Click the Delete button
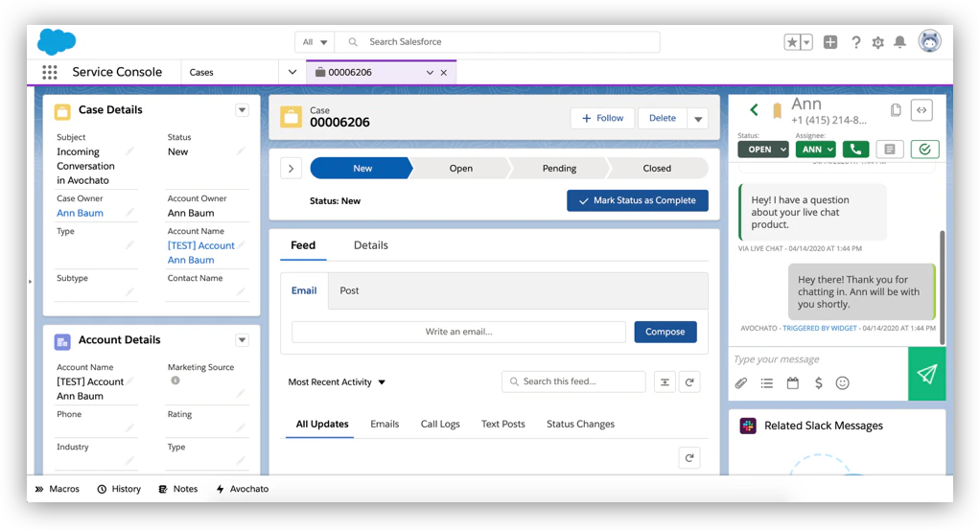 662,118
